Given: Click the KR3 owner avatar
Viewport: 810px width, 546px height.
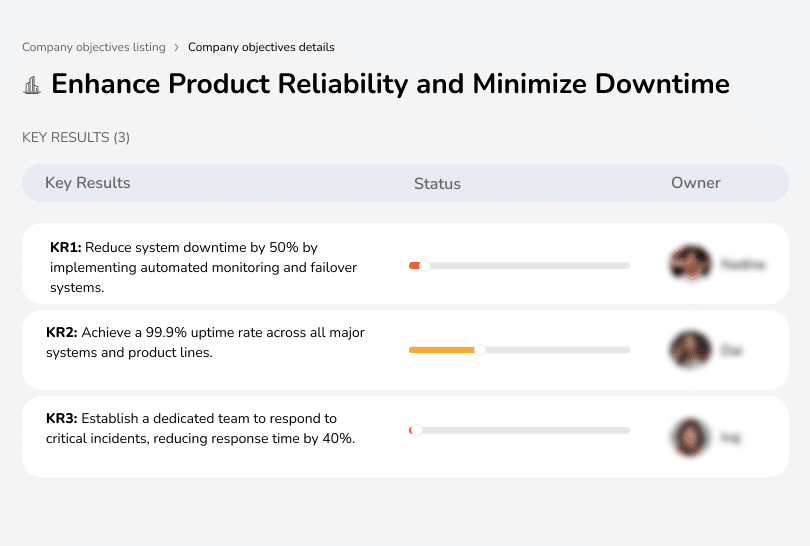Looking at the screenshot, I should point(690,437).
